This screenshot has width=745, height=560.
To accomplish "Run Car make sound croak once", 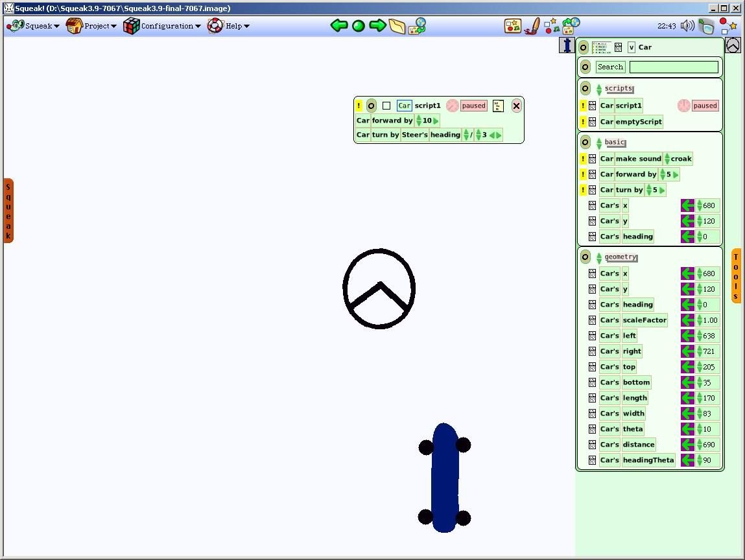I will pyautogui.click(x=583, y=159).
